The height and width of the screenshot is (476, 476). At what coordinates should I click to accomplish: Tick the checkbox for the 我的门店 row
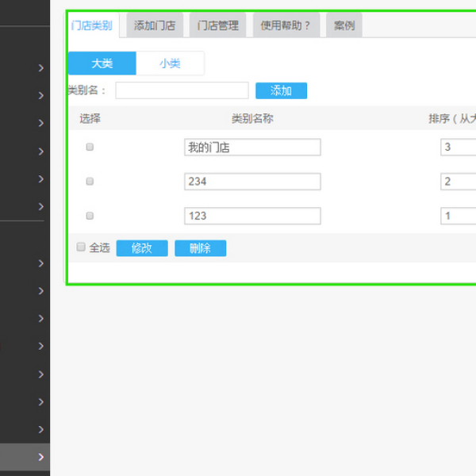point(90,147)
